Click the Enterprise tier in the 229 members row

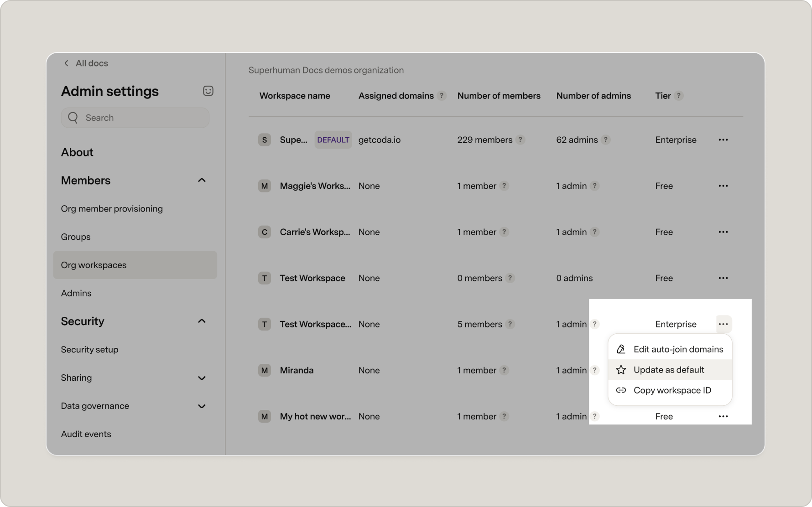(676, 140)
